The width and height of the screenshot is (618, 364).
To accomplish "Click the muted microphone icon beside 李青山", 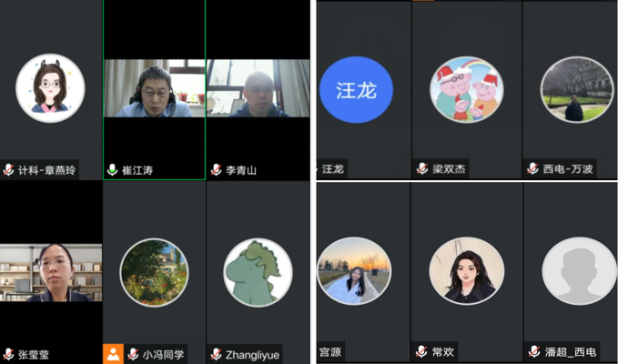I will (x=217, y=170).
